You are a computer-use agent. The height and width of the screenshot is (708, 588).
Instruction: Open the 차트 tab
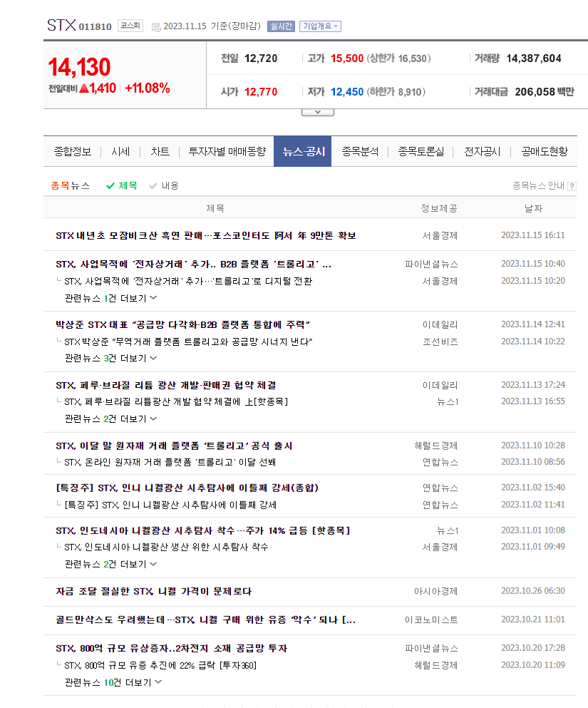pyautogui.click(x=160, y=151)
